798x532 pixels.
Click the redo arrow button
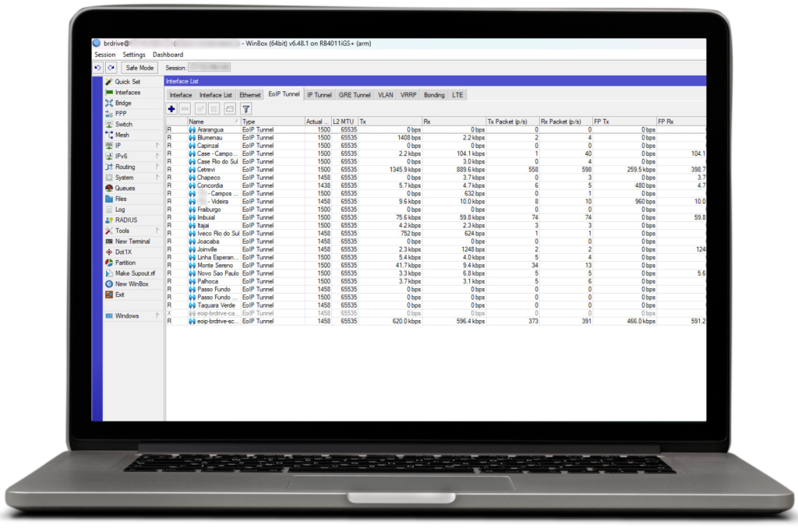[x=111, y=68]
